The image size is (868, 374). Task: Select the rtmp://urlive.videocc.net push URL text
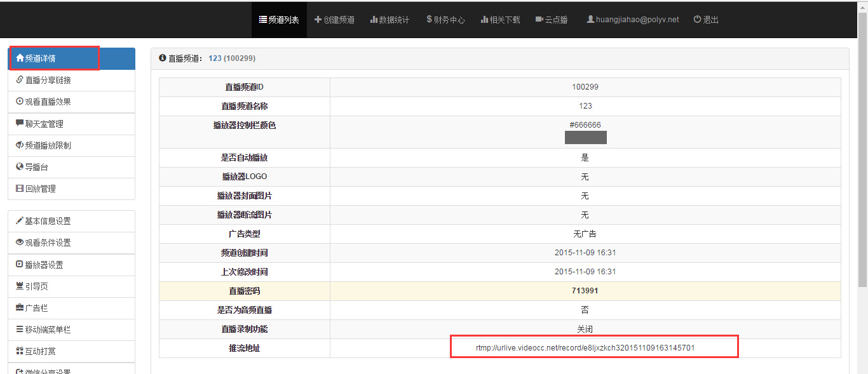(585, 348)
